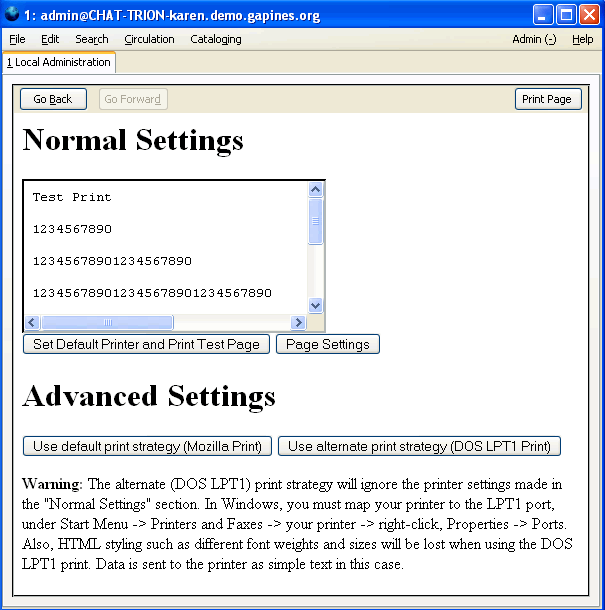Click the test print scroll down arrow
Image resolution: width=605 pixels, height=610 pixels.
316,305
